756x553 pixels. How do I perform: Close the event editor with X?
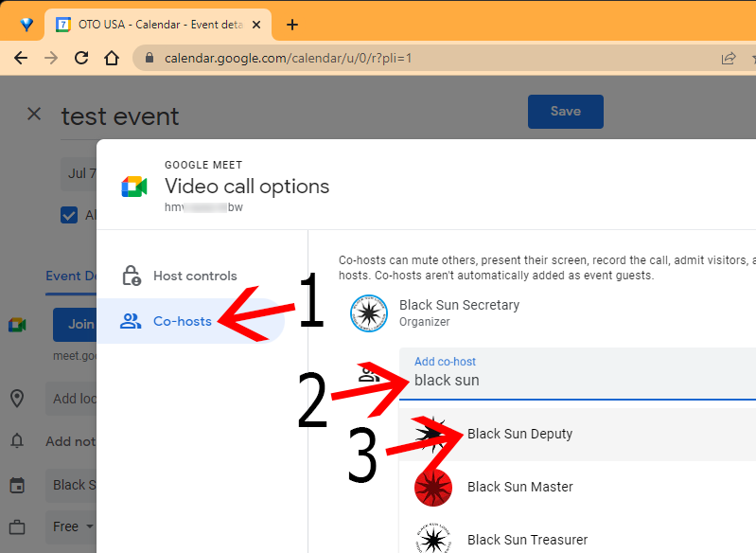pyautogui.click(x=34, y=115)
